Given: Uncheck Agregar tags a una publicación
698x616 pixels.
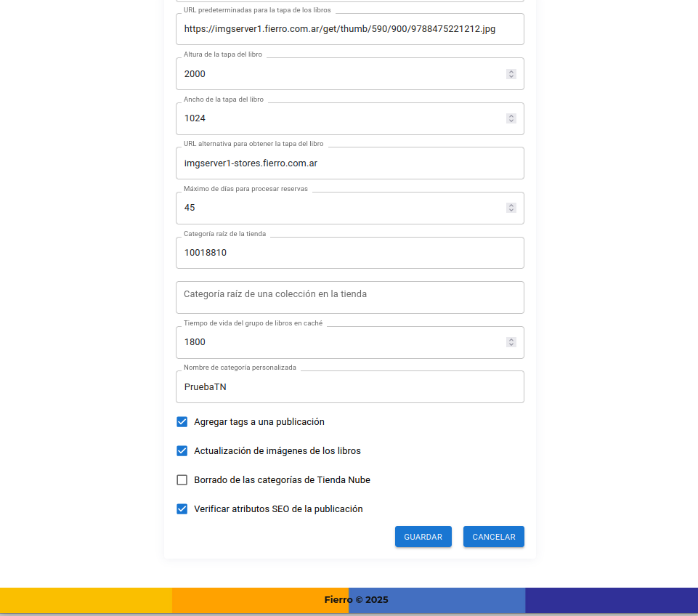Looking at the screenshot, I should (182, 422).
